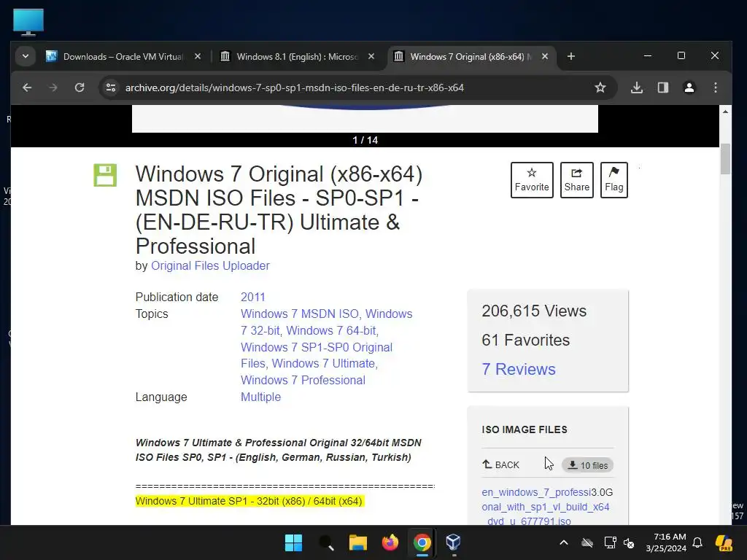
Task: Open Chrome profile icon
Action: pos(689,87)
